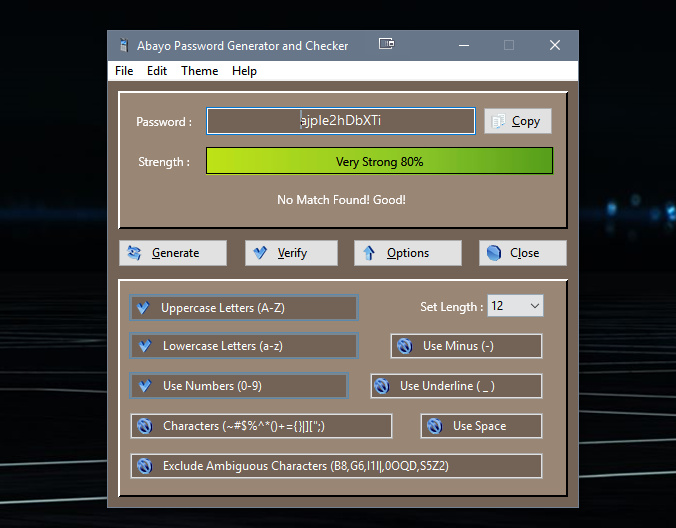
Task: Open the Theme menu
Action: click(199, 71)
